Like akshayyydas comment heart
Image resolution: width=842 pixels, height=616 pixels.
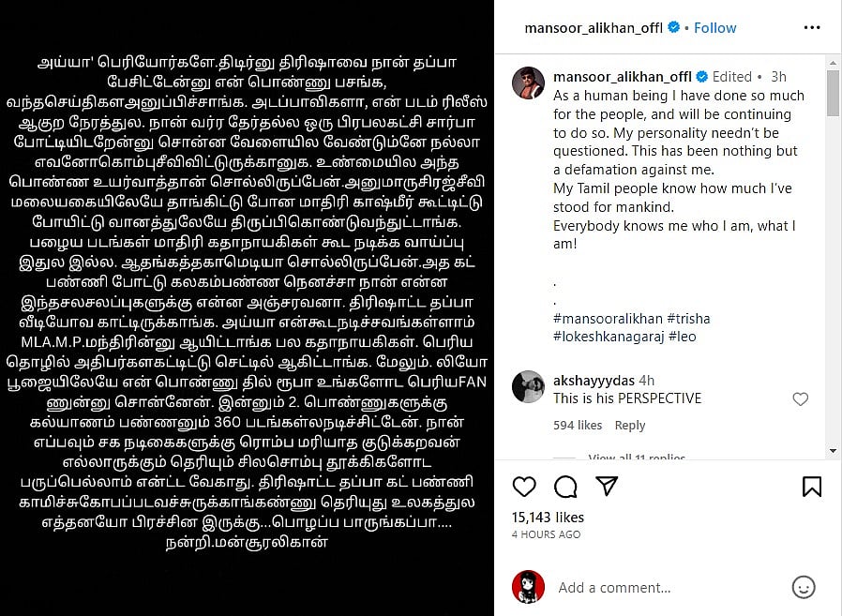tap(800, 399)
